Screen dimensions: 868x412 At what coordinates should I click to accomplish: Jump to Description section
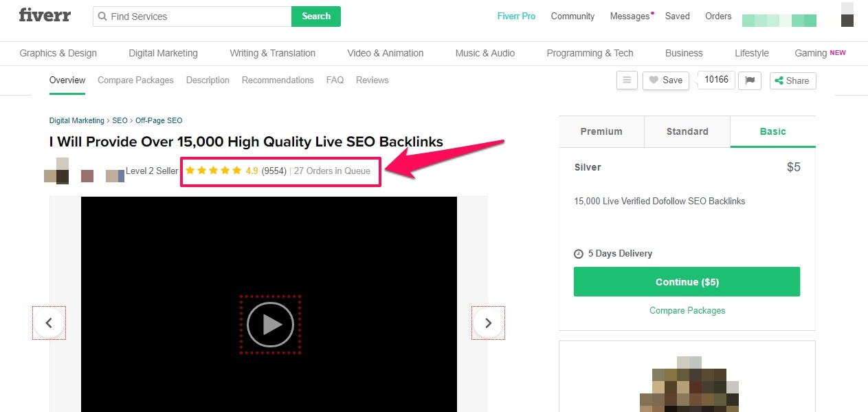click(208, 80)
